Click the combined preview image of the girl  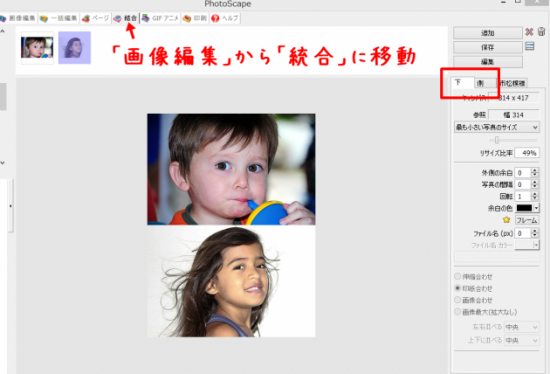point(231,281)
